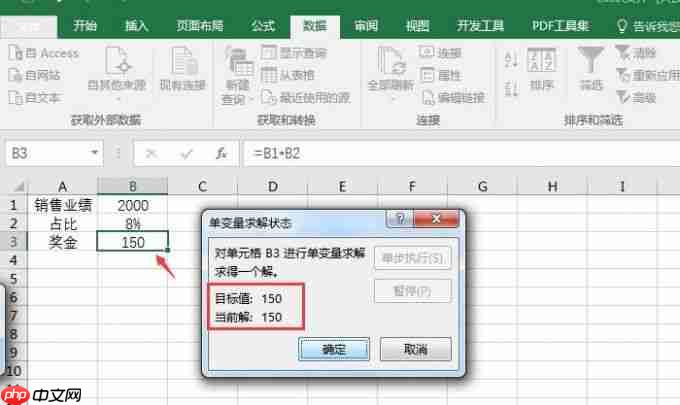Viewport: 680px width, 405px height.
Task: Import data 自网站
Action: click(x=35, y=75)
